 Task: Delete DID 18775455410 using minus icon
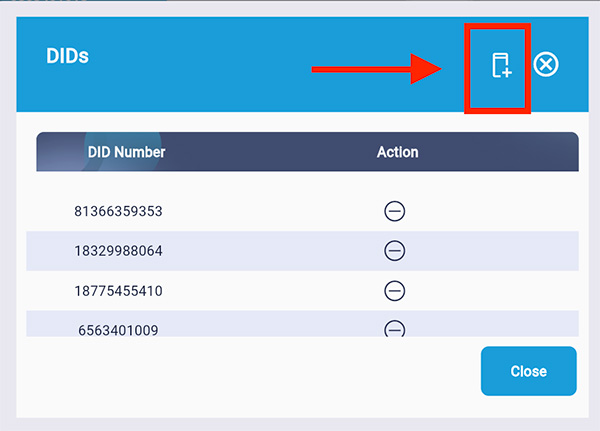395,290
